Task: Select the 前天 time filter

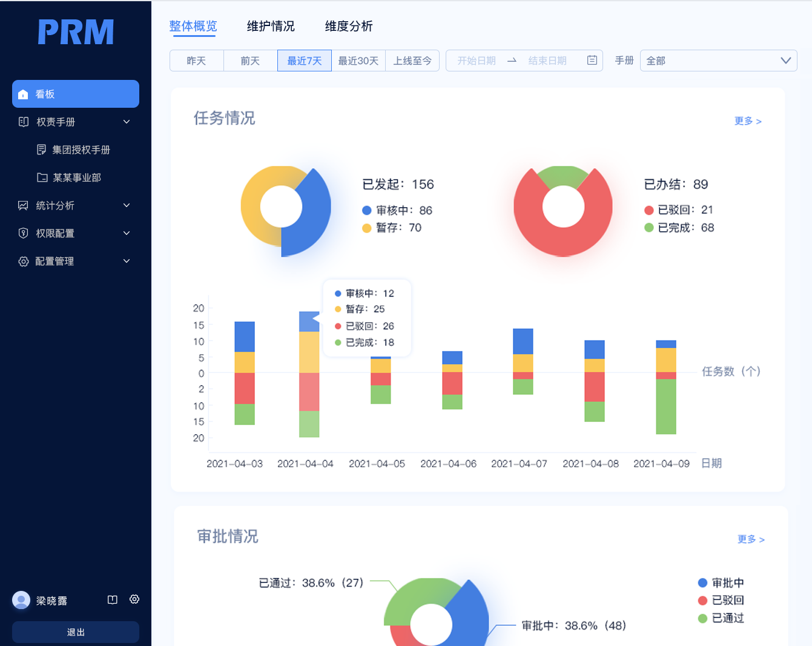Action: (251, 61)
